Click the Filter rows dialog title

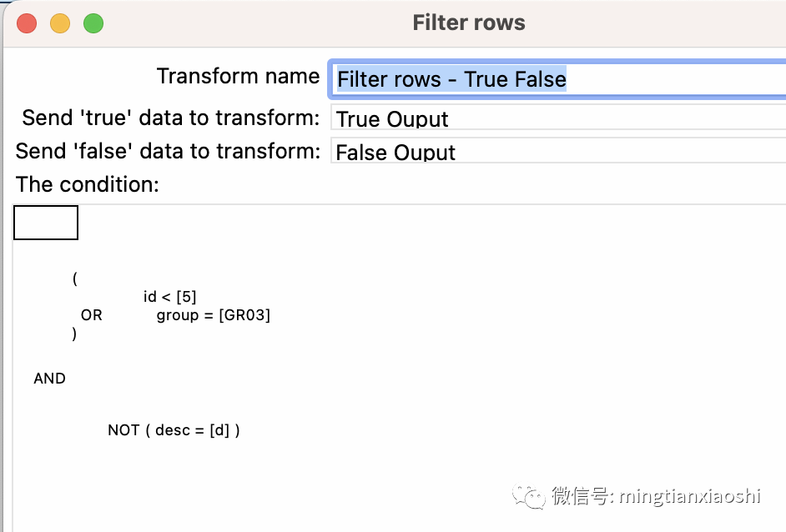point(469,23)
